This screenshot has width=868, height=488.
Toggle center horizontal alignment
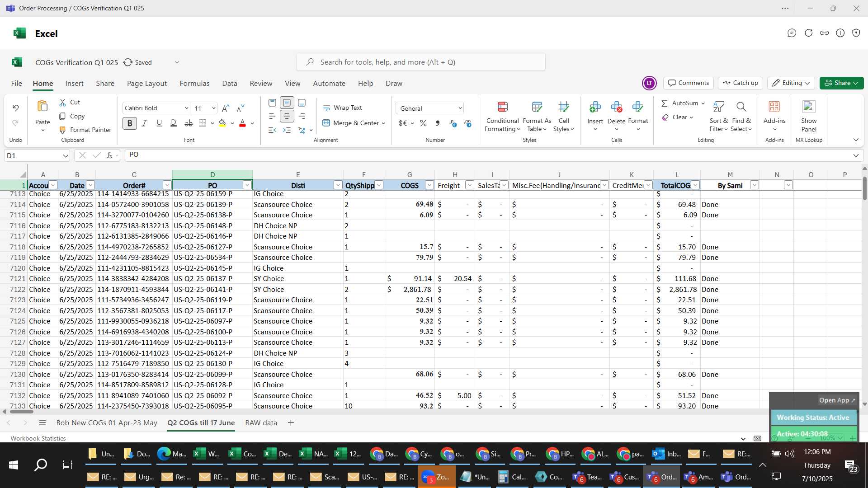(x=287, y=116)
